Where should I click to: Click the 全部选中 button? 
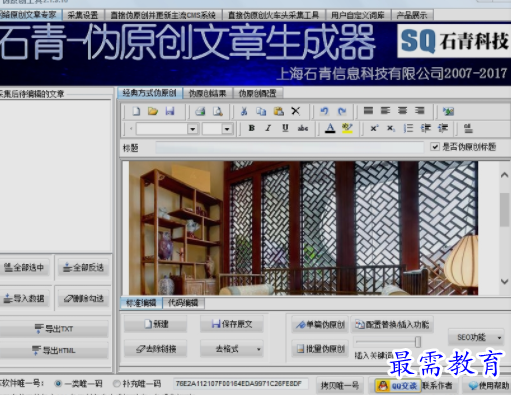point(24,267)
